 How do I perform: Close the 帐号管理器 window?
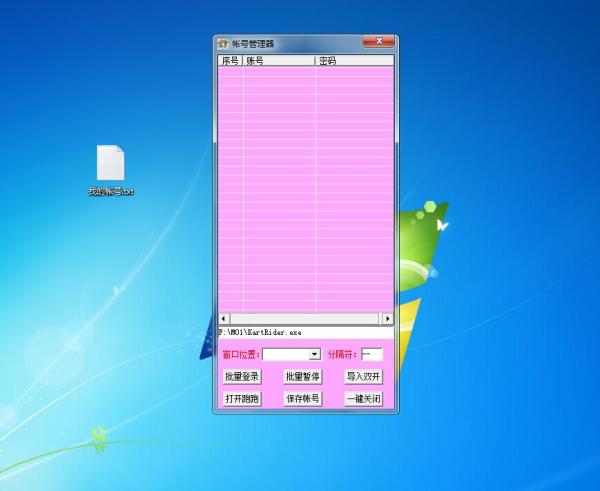378,41
